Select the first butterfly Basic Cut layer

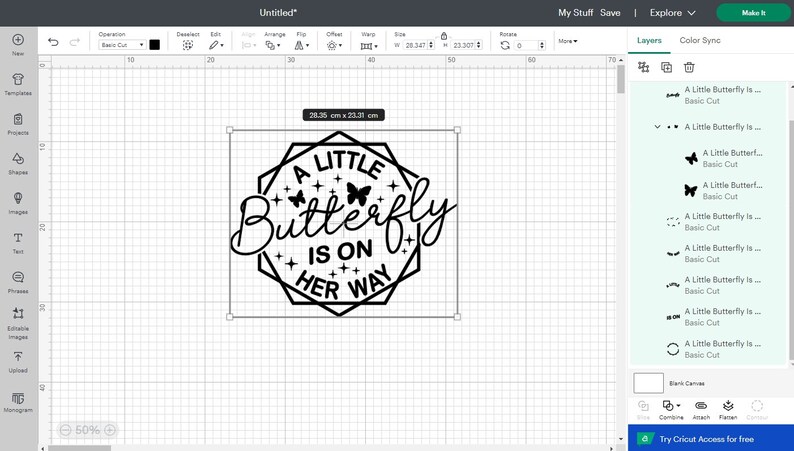724,158
